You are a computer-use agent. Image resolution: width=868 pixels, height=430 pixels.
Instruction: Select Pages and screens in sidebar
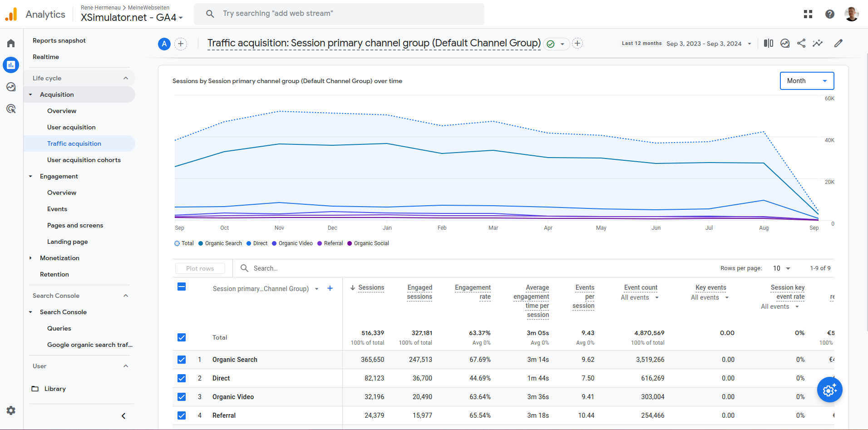(x=75, y=225)
